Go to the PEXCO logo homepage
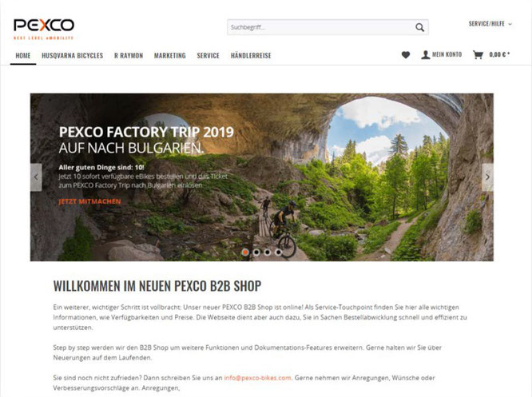Screen dimensions: 532x397 pyautogui.click(x=44, y=30)
